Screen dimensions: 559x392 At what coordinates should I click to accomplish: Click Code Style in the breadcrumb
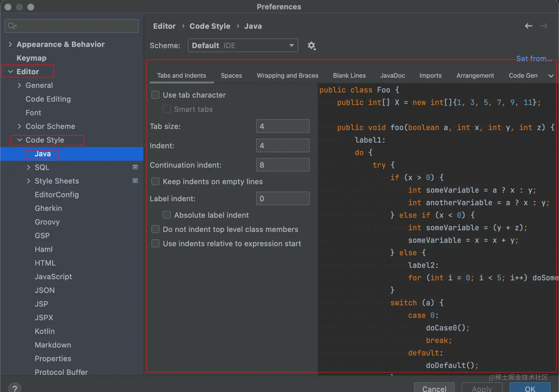(210, 26)
